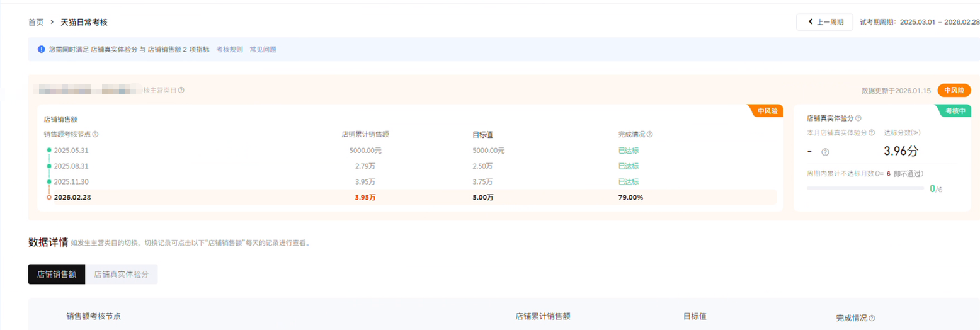Click the blue info icon in notice banner
The width and height of the screenshot is (980, 330).
41,49
